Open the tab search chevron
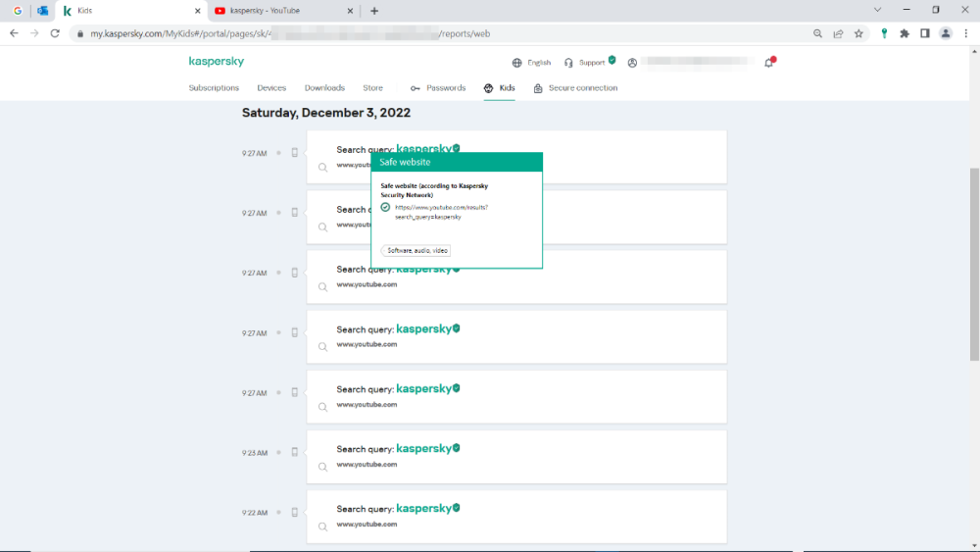The image size is (980, 552). click(x=877, y=10)
